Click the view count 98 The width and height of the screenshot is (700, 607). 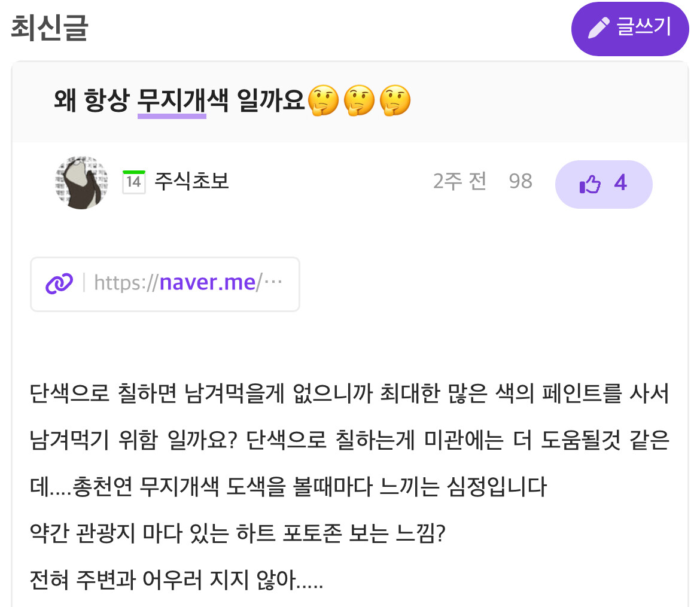[x=520, y=182]
